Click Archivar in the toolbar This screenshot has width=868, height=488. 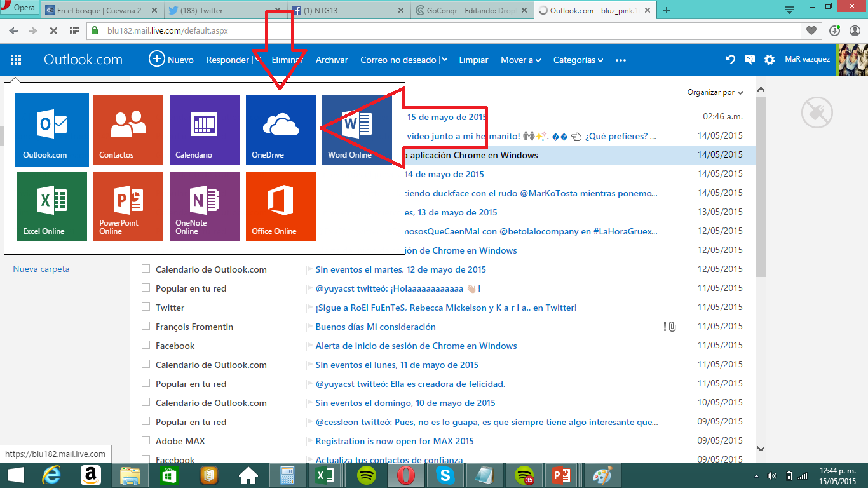(332, 60)
